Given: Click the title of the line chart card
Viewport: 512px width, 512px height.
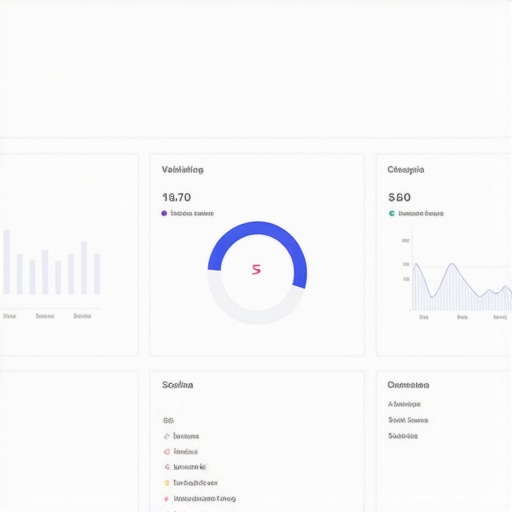Looking at the screenshot, I should click(406, 170).
